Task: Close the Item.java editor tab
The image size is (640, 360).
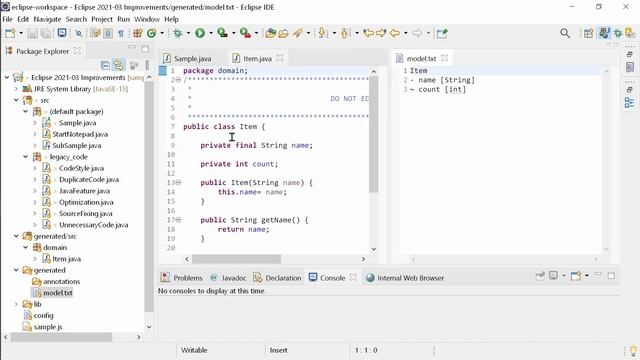Action: (x=280, y=58)
